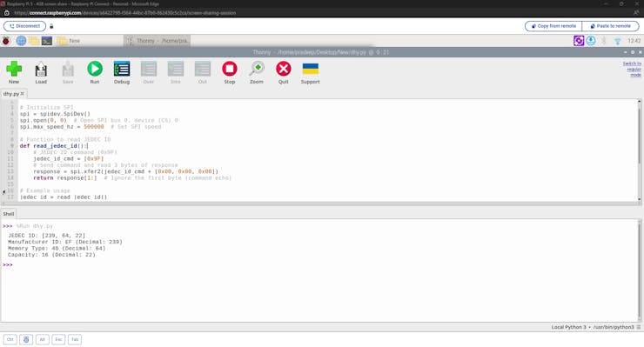
Task: Click Copy from remote button
Action: point(553,26)
